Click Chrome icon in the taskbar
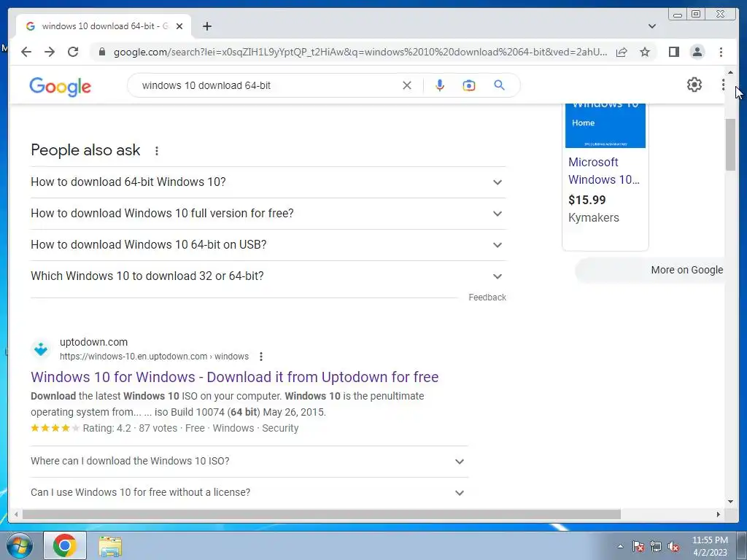Screen dimensions: 747x560 (x=65, y=545)
